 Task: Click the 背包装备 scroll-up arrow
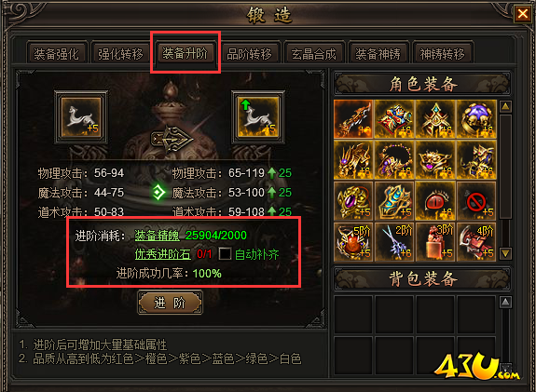506,303
